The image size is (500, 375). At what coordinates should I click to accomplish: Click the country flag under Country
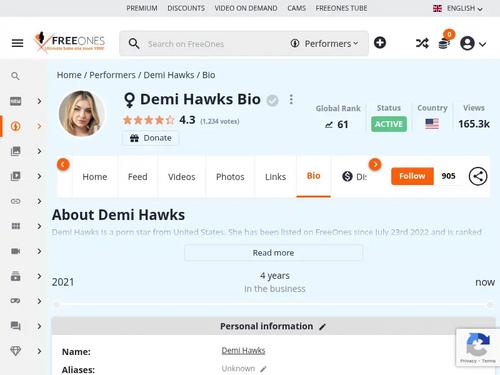click(432, 124)
